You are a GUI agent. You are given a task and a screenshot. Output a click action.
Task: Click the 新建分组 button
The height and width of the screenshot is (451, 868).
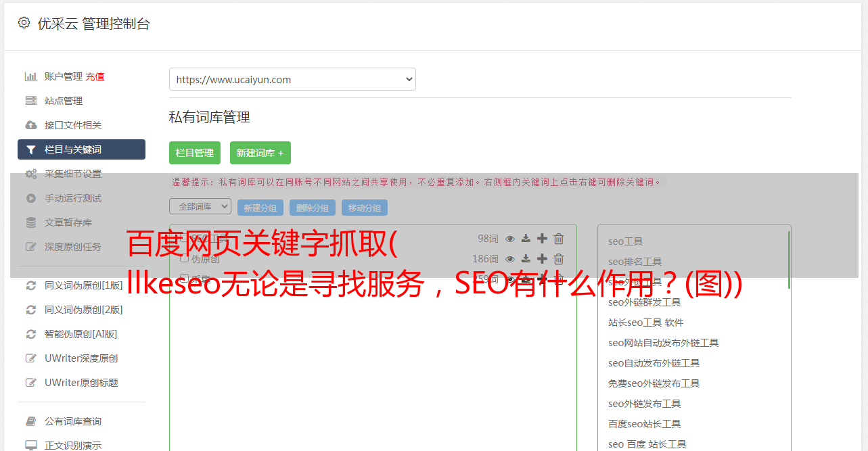click(x=260, y=208)
